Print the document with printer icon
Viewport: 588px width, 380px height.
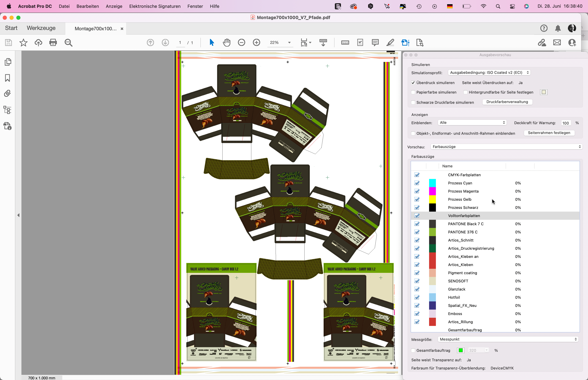pyautogui.click(x=53, y=43)
